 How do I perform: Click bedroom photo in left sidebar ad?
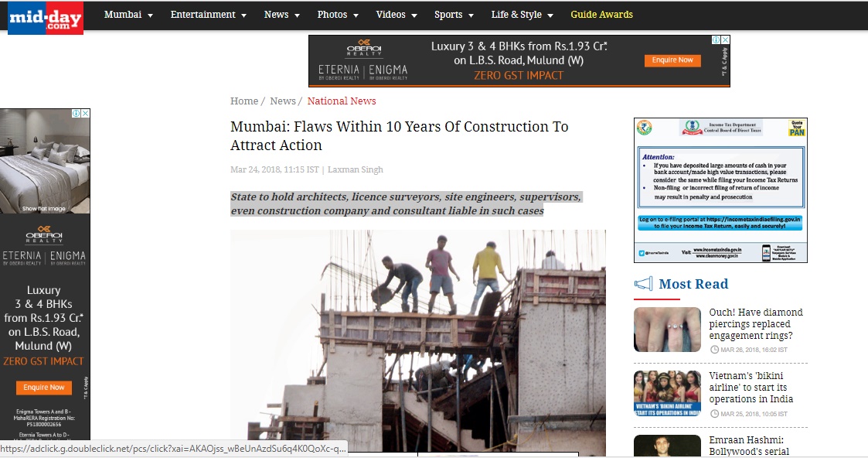click(x=45, y=161)
